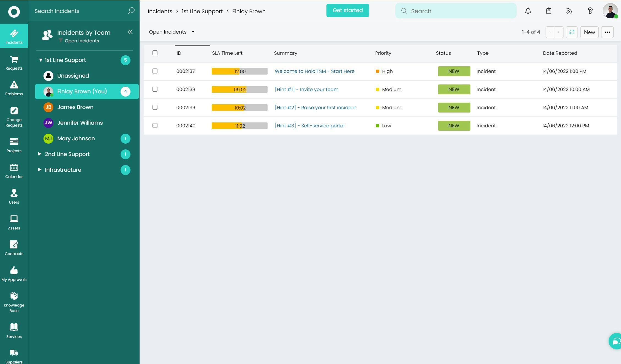Expand the Infrastructure team tree

click(40, 170)
